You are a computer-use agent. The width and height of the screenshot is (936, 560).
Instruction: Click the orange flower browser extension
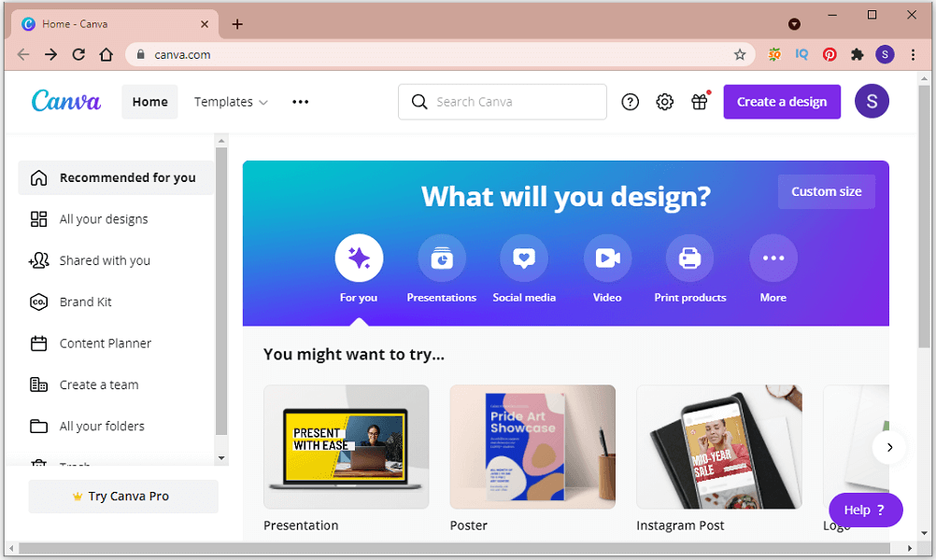[x=774, y=55]
